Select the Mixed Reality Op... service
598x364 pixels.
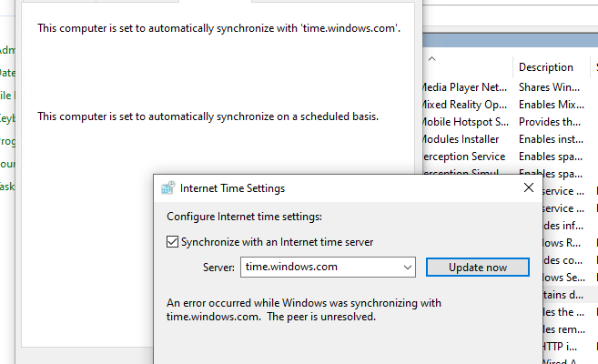(x=464, y=105)
